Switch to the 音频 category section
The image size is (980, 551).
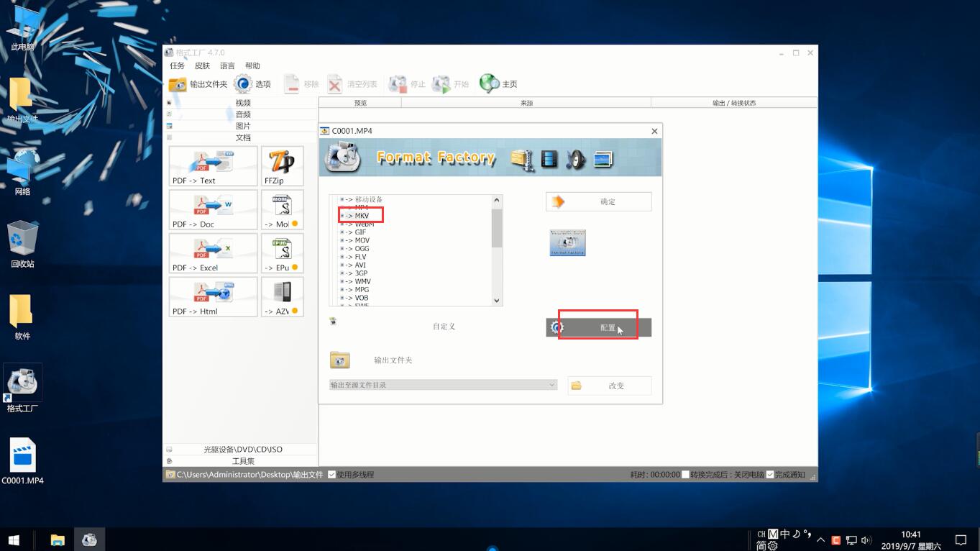tap(242, 114)
